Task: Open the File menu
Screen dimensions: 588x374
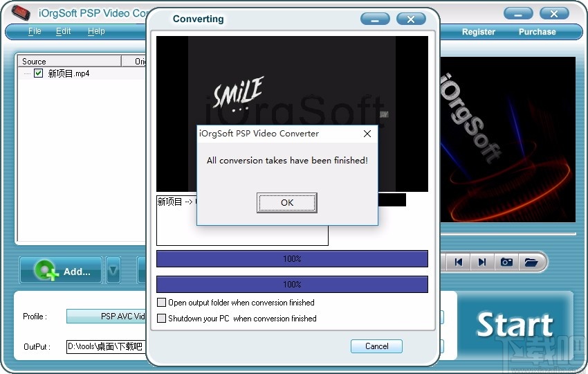Action: coord(35,31)
